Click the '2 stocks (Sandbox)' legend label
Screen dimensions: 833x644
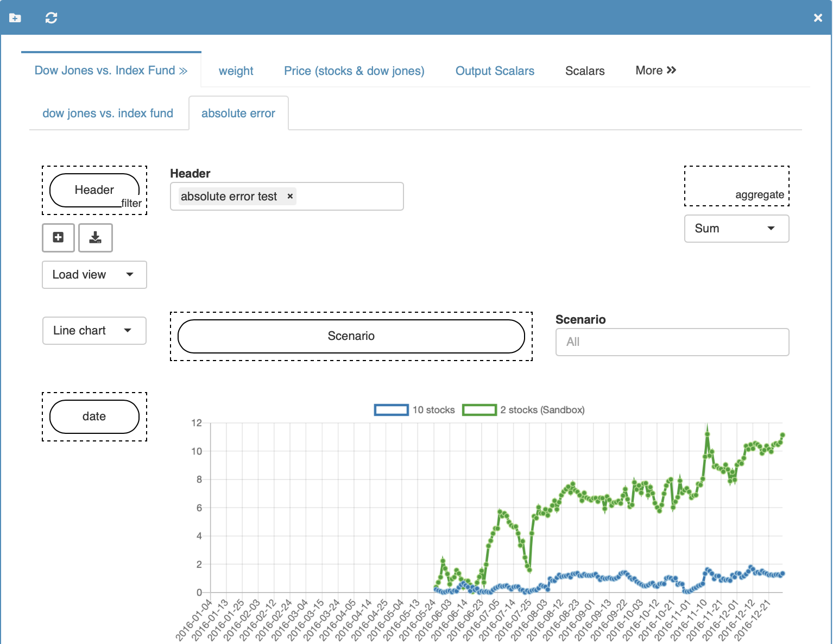[542, 410]
